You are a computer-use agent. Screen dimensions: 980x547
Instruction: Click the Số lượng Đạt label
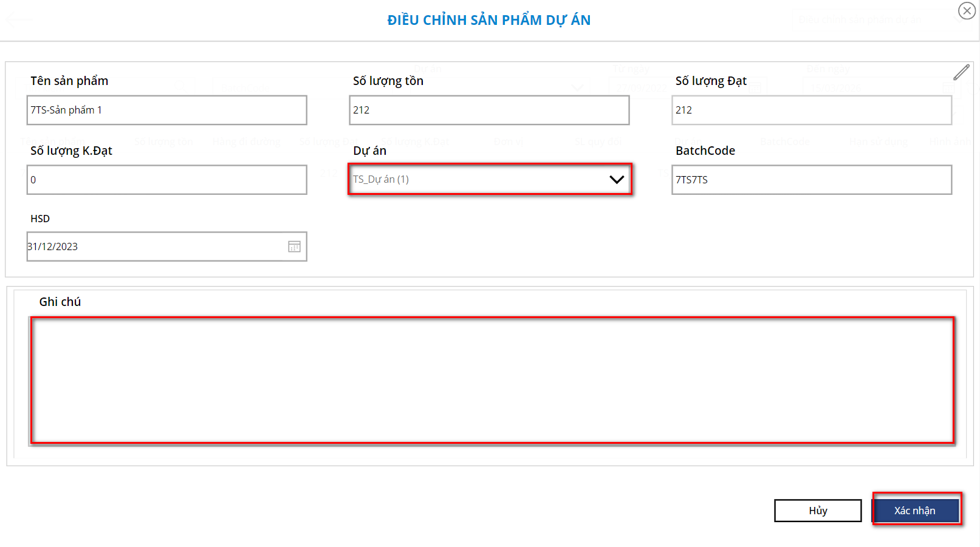click(711, 81)
